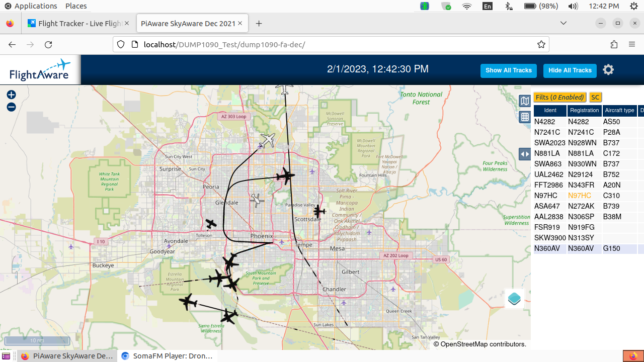Select the white aircraft near AZ 303 Loop label
The image size is (644, 362).
point(268,139)
